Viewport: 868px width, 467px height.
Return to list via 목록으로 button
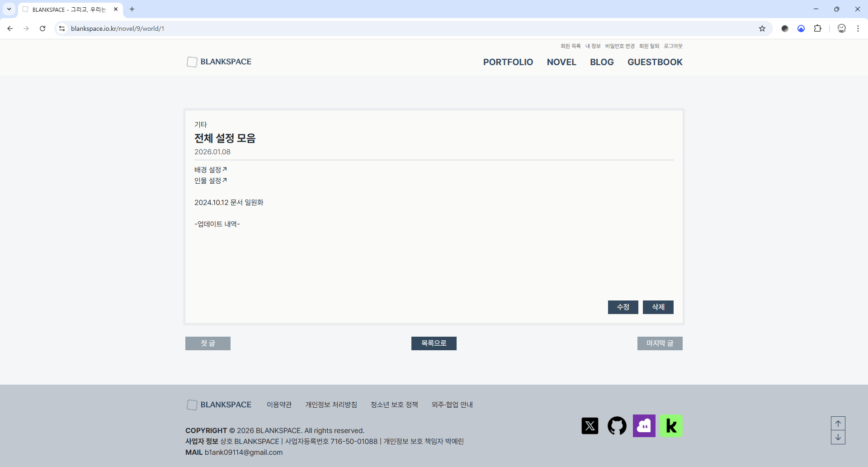434,343
